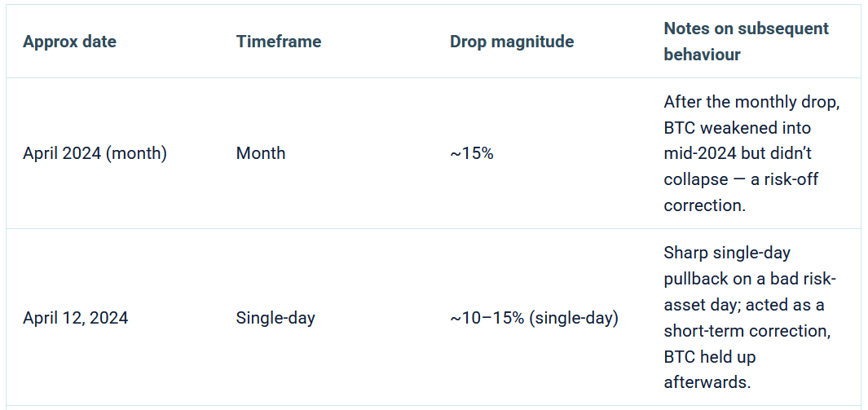Click the ~10–15% (single-day) magnitude cell
Image resolution: width=868 pixels, height=410 pixels.
(534, 318)
